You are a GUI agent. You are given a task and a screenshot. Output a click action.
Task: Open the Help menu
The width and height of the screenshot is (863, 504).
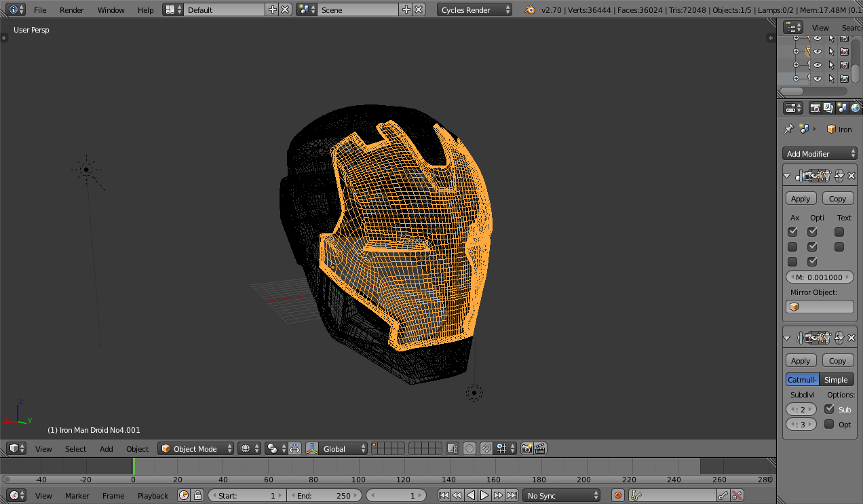[146, 10]
